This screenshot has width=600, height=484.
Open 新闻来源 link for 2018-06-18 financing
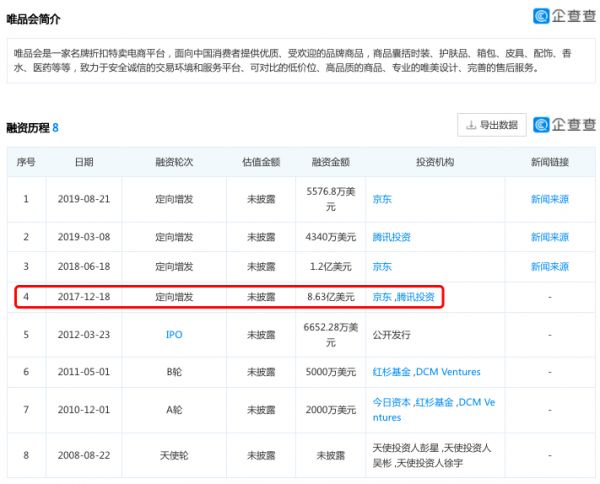click(549, 267)
